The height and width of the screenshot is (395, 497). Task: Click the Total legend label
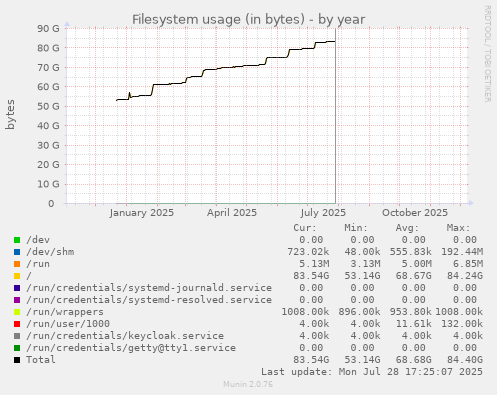pyautogui.click(x=41, y=360)
